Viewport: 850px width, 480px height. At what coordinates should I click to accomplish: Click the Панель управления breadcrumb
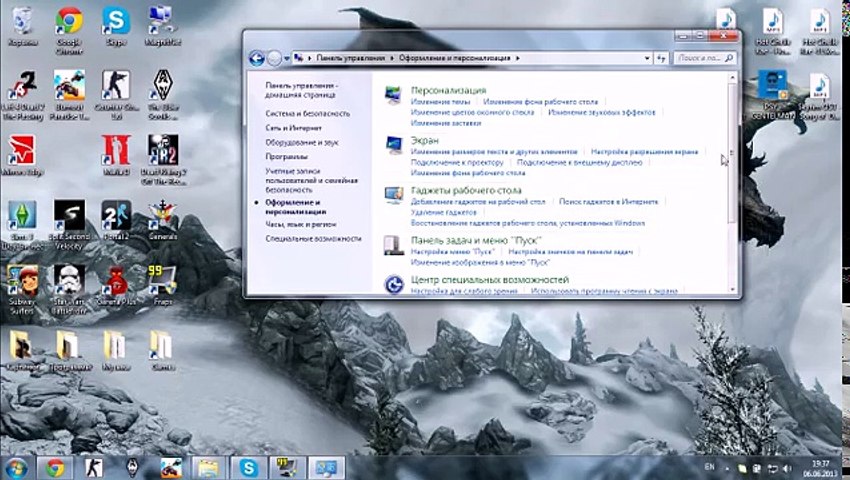[x=351, y=58]
